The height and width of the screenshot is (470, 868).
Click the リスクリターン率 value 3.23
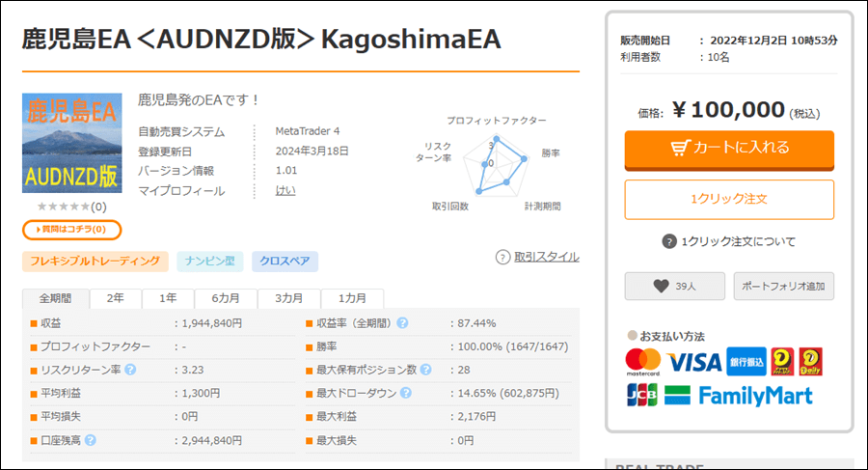193,370
